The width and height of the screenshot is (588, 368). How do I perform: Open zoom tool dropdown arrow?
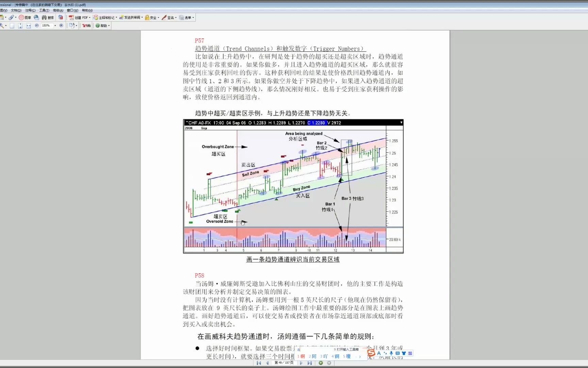click(6, 26)
